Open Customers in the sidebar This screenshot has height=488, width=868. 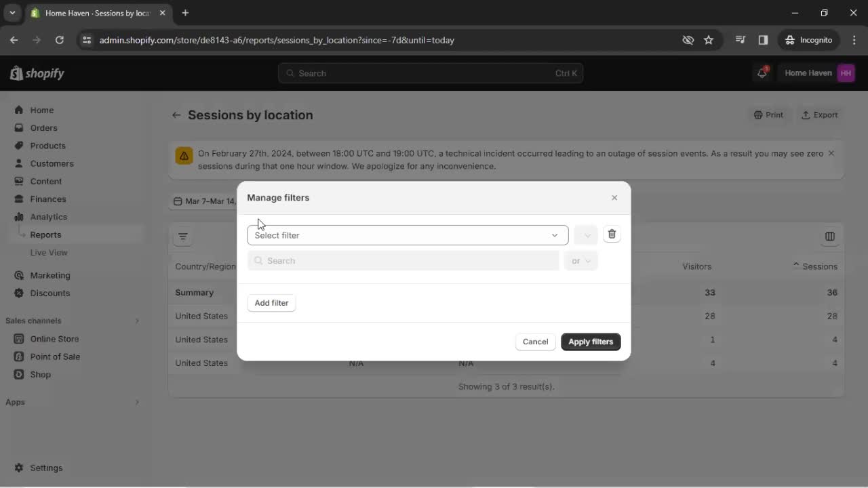(52, 163)
